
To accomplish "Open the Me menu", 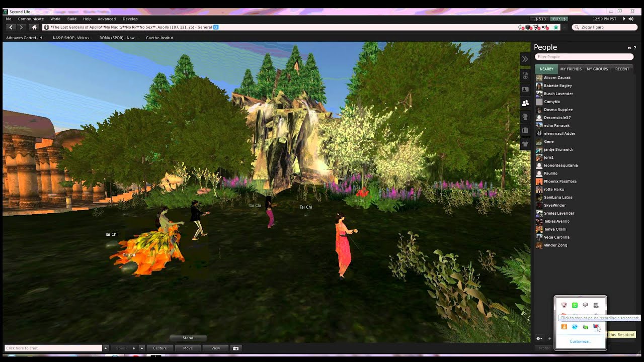I will coord(9,19).
